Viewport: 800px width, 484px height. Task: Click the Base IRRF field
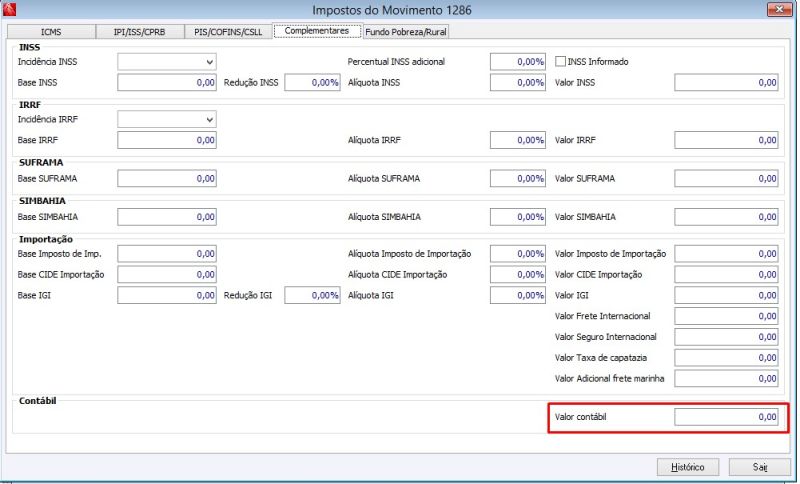click(167, 140)
